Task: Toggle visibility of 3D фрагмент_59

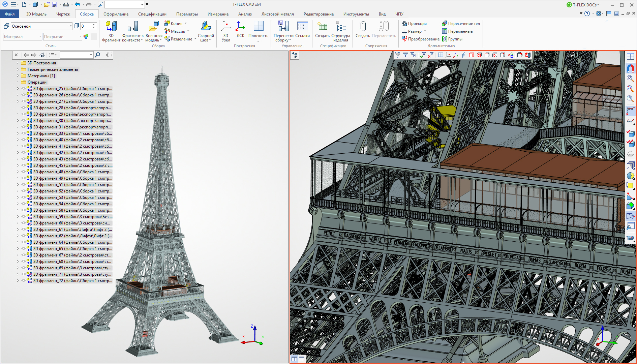Action: coord(24,216)
